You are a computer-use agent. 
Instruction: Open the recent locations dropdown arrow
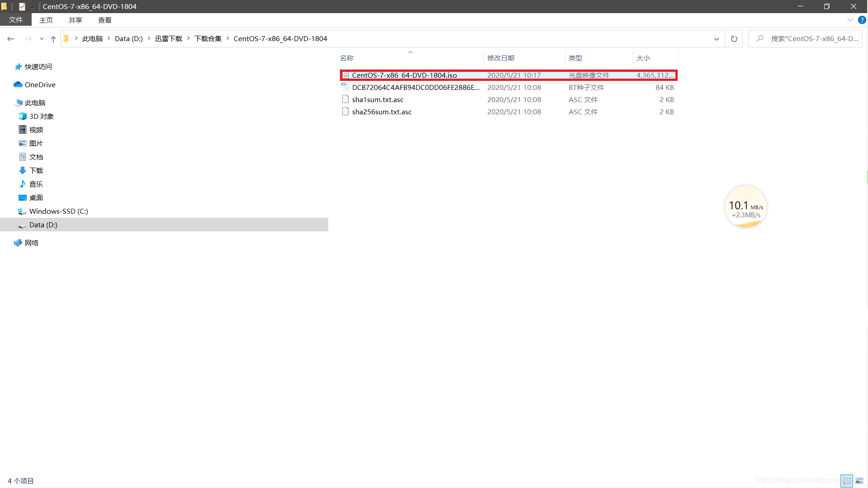(x=42, y=39)
